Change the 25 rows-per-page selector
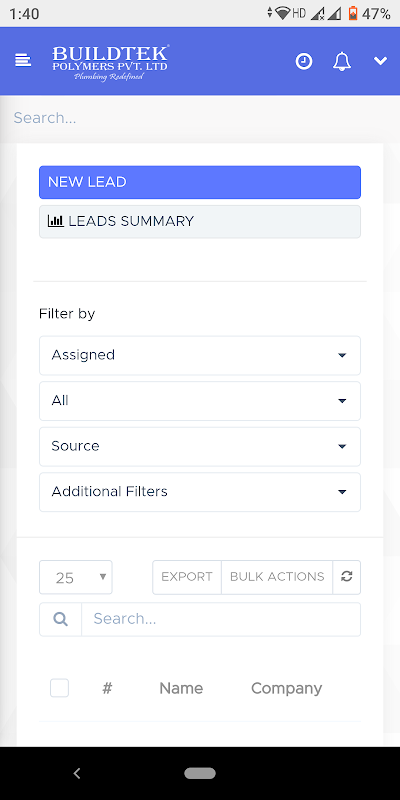400x800 pixels. pos(76,577)
